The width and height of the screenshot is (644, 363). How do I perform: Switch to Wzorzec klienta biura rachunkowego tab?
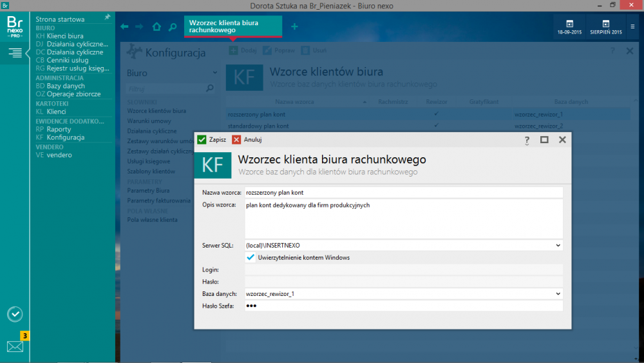232,26
